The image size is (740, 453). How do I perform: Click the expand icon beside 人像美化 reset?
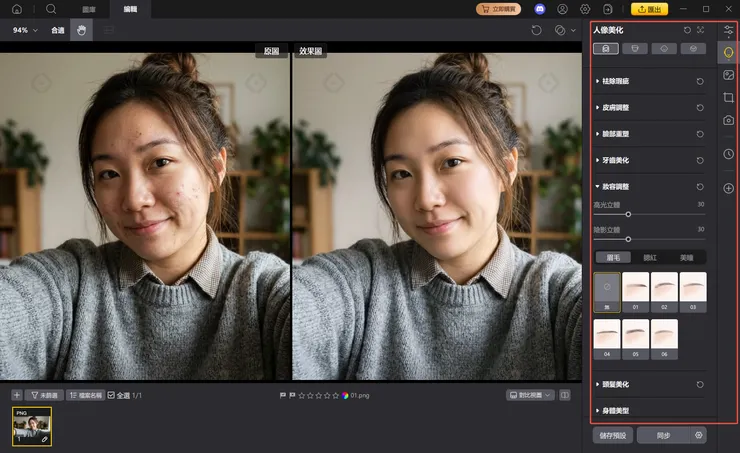click(x=700, y=30)
